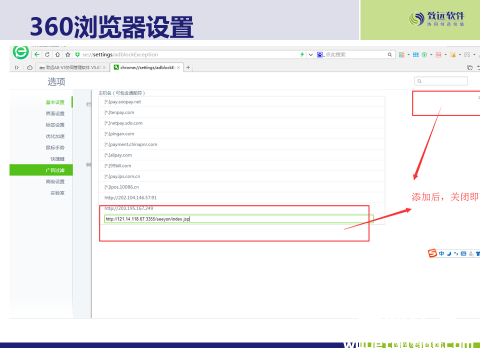Click the back arrow in browser toolbar
The image size is (480, 360).
coord(37,54)
